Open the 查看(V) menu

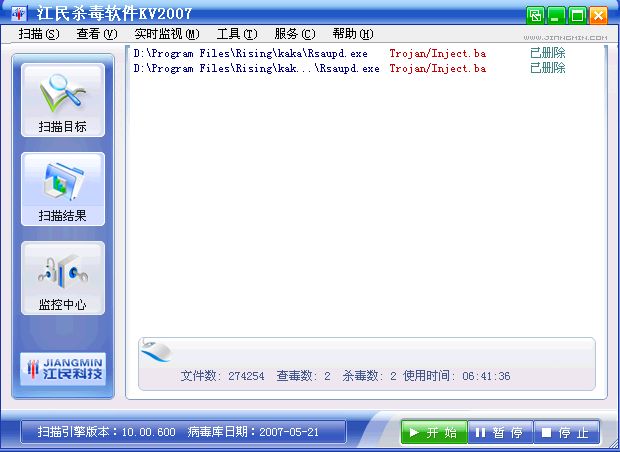[97, 34]
